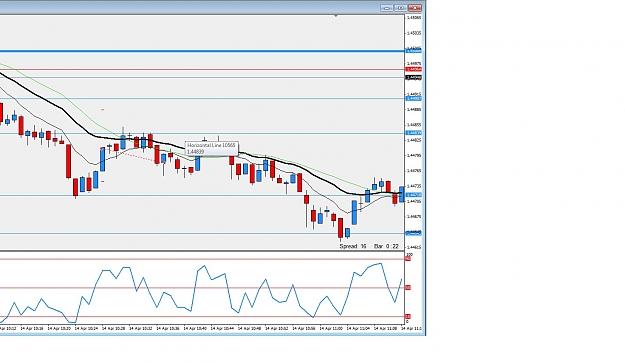Click the 14 Apr 10:32 time label
625x363 pixels.
140,329
